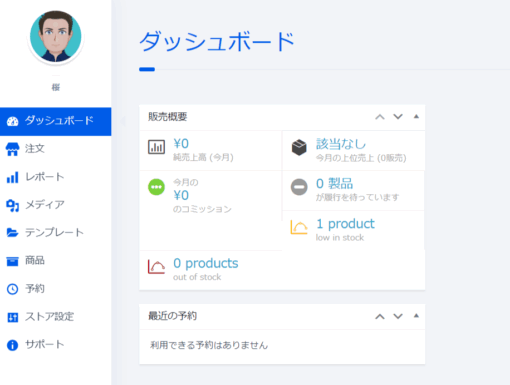The height and width of the screenshot is (385, 510).
Task: Open テンプレート menu item
Action: (x=56, y=233)
